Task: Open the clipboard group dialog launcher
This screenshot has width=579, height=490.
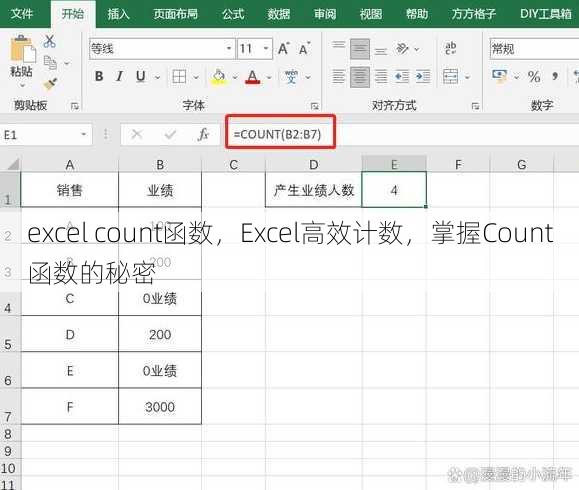Action: [x=75, y=106]
